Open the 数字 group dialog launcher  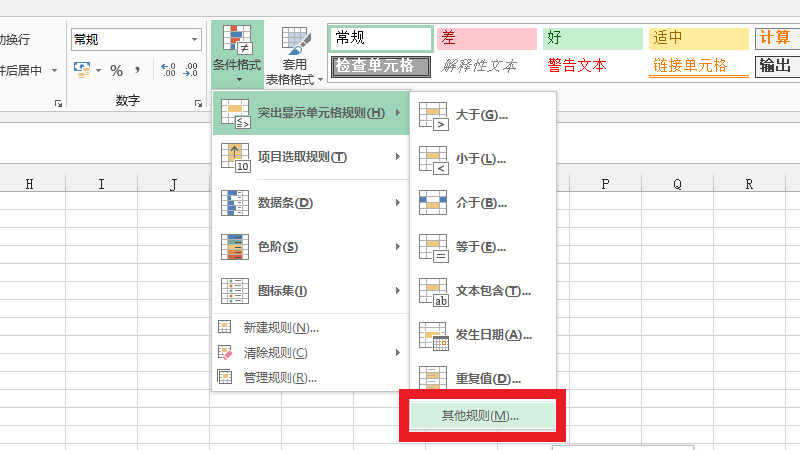(198, 102)
